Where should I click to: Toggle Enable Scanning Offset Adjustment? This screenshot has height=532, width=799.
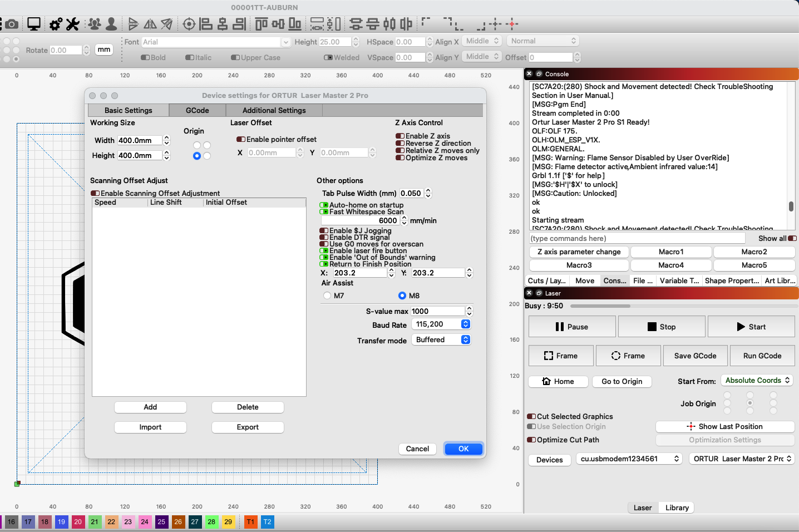pos(95,193)
